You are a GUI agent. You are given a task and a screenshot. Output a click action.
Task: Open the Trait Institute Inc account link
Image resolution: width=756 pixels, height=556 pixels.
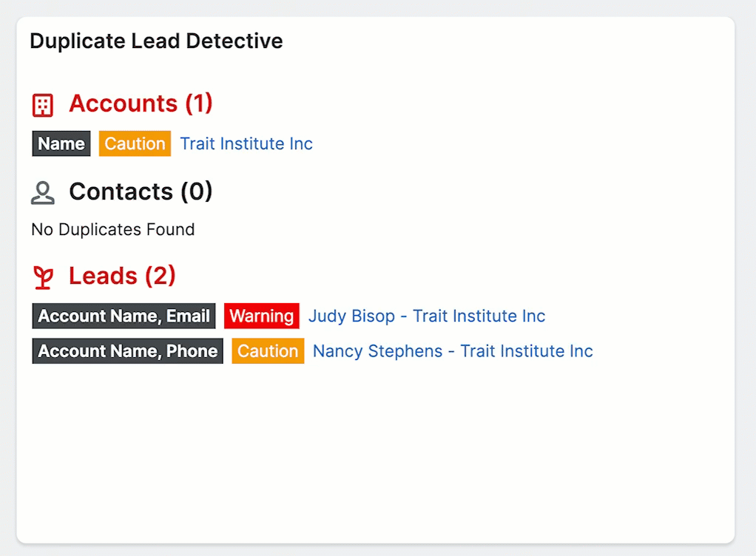[246, 143]
